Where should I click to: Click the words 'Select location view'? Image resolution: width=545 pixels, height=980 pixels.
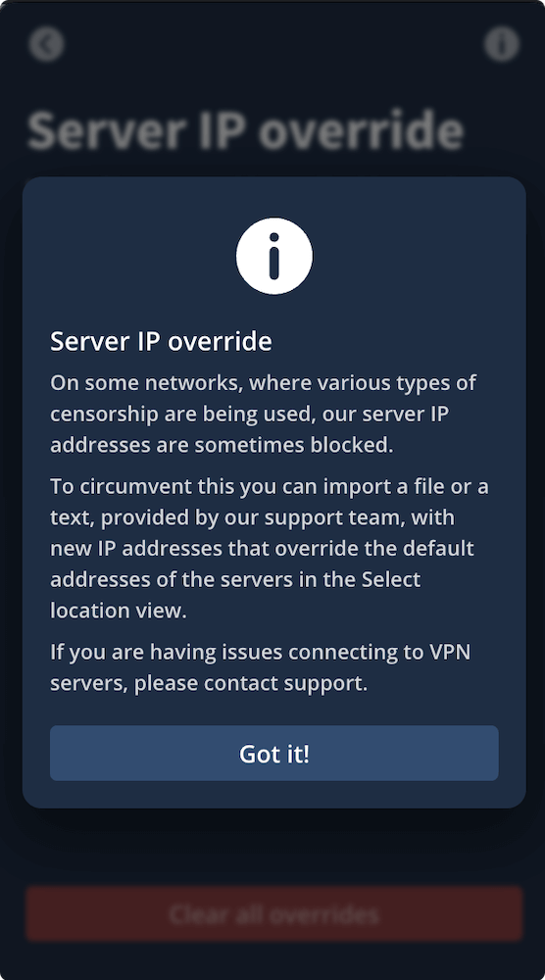235,595
